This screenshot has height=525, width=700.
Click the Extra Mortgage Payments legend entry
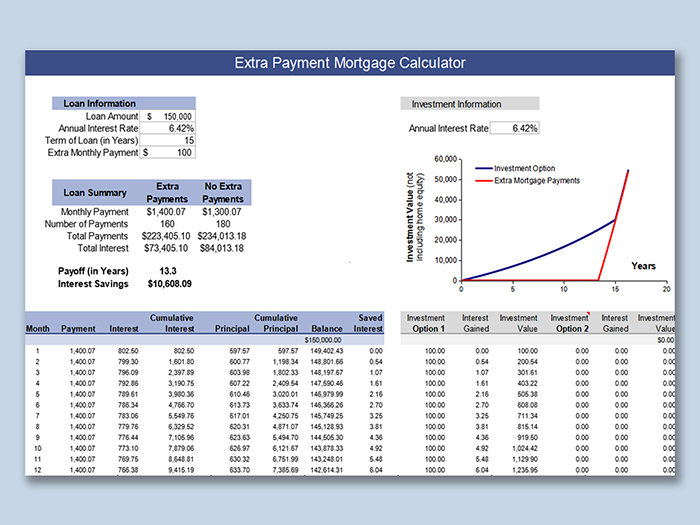coord(536,180)
